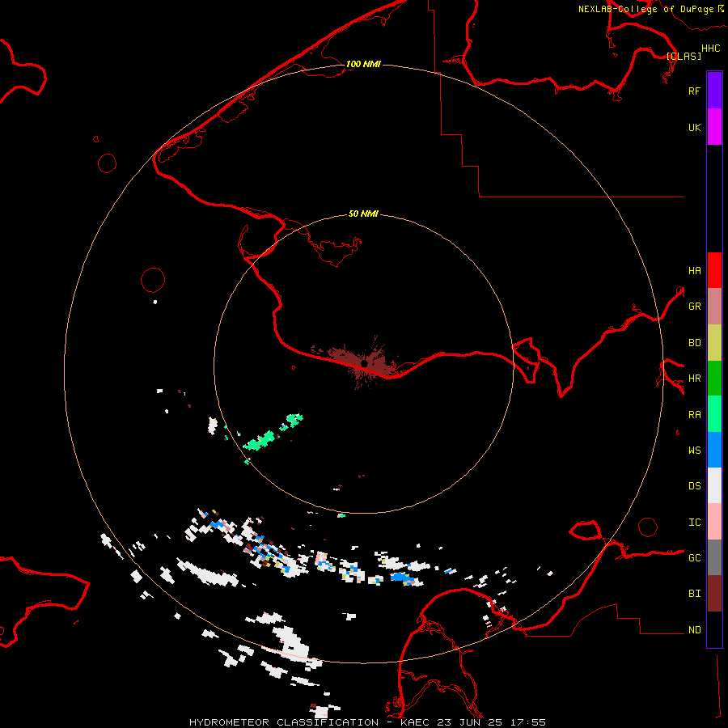Click the purple RF color swatch
The height and width of the screenshot is (728, 728).
[714, 91]
